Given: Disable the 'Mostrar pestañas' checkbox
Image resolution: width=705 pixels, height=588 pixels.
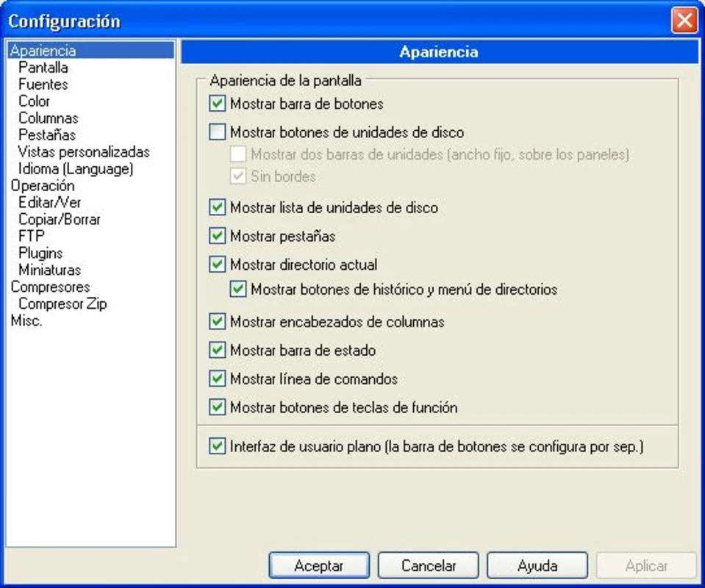Looking at the screenshot, I should tap(217, 237).
